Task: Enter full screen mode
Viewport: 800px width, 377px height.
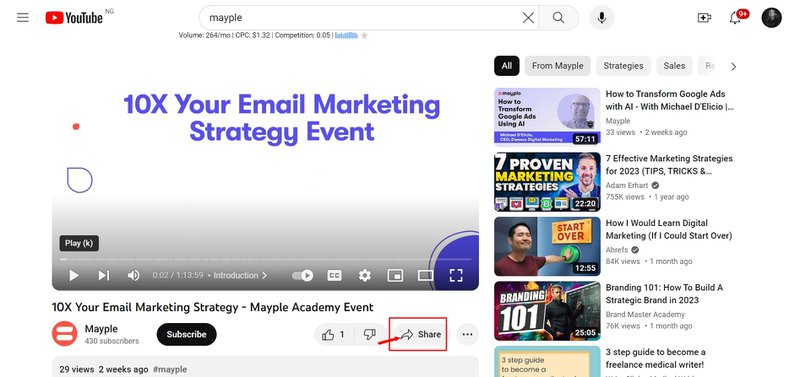Action: 456,275
